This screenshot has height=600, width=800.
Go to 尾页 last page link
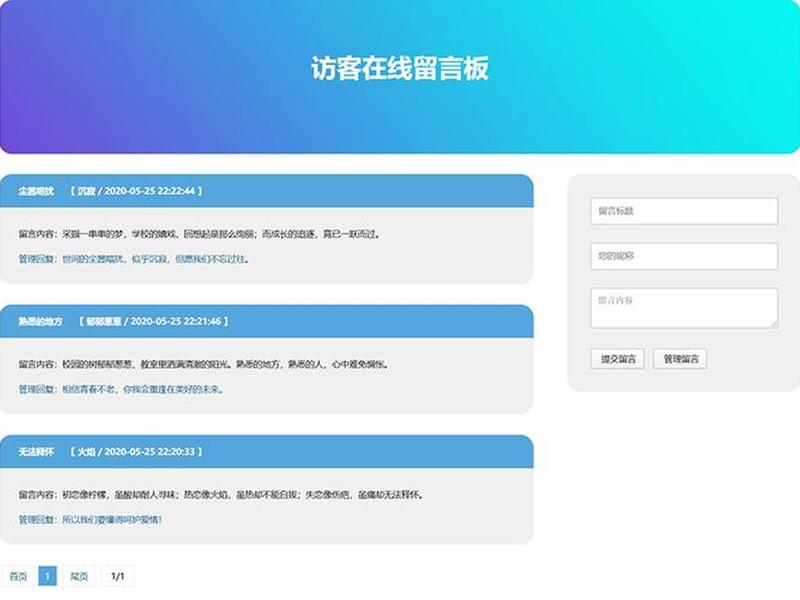tap(79, 577)
